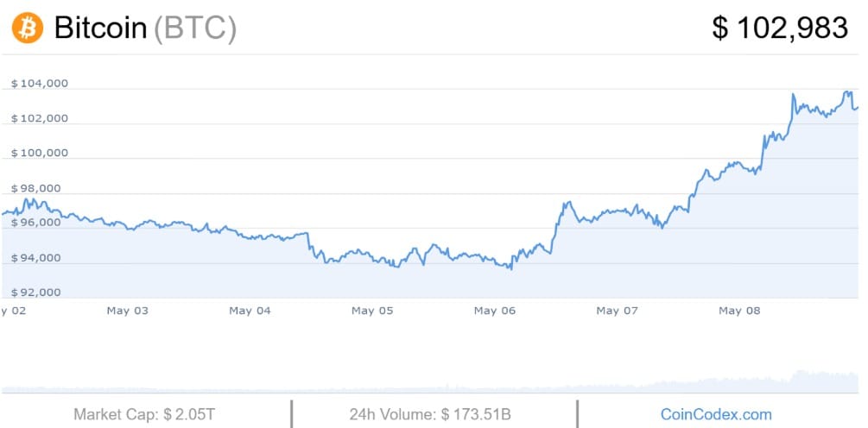This screenshot has width=868, height=428.
Task: Select the May 05 date label
Action: coord(372,311)
